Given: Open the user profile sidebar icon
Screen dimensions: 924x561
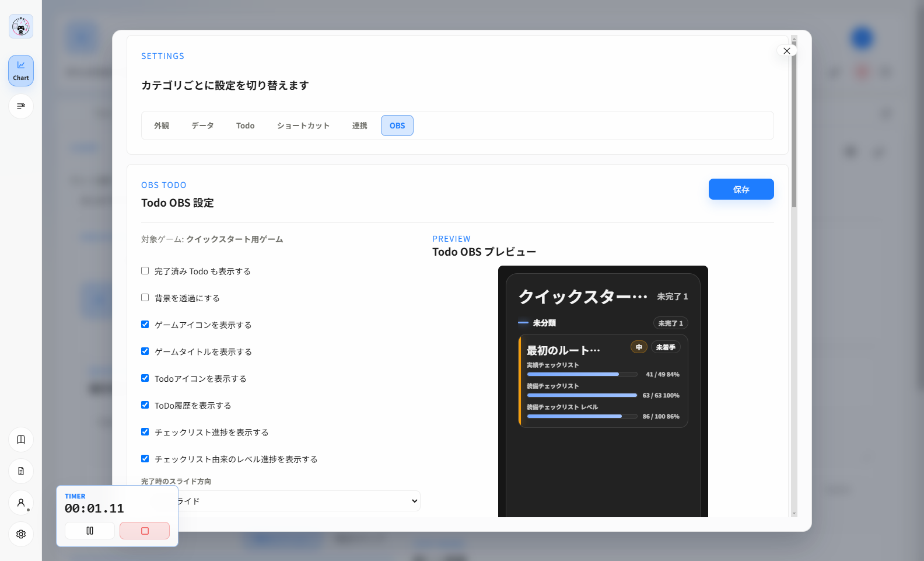Looking at the screenshot, I should click(21, 503).
